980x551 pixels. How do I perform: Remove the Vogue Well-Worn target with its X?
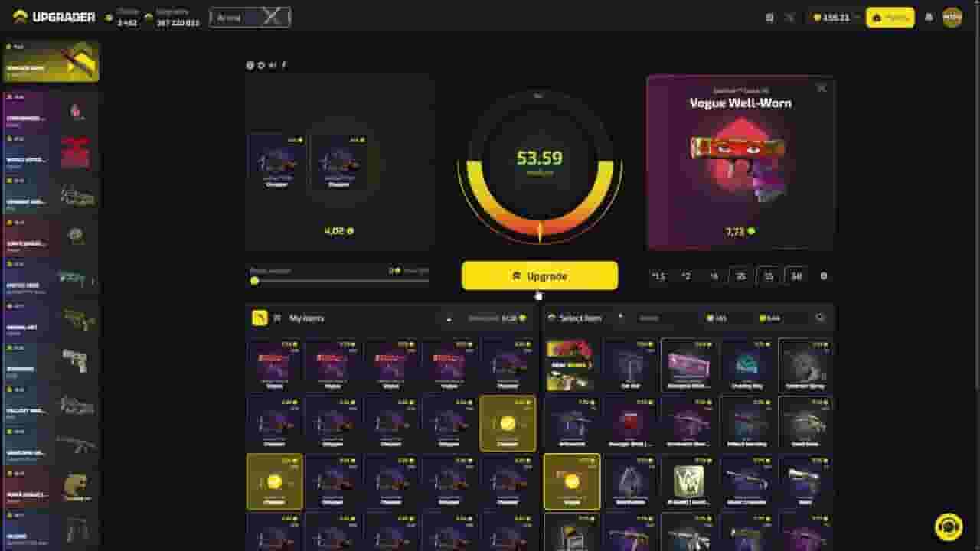pyautogui.click(x=822, y=88)
